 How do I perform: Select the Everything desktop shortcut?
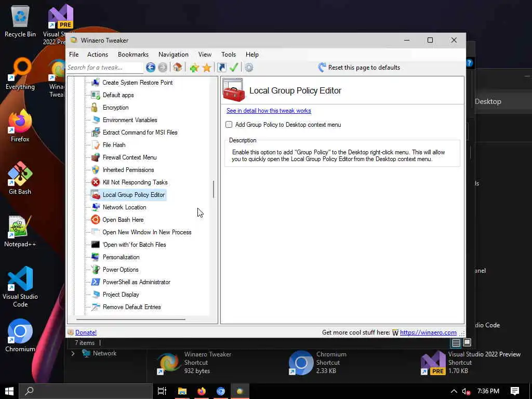20,74
